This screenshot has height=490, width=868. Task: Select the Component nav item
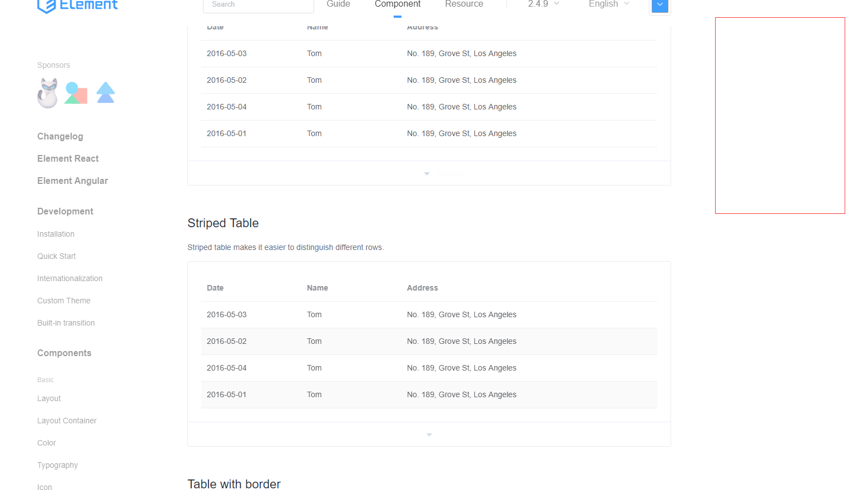pos(398,4)
